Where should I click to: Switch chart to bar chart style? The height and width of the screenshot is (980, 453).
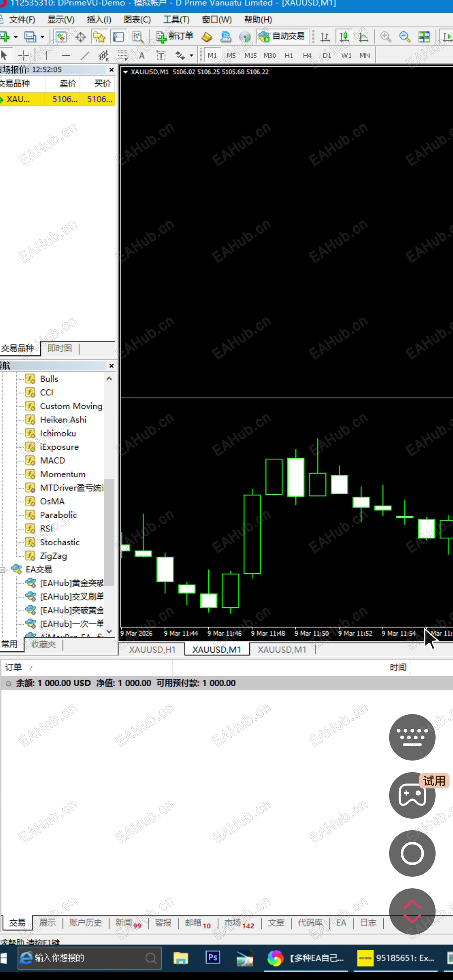coord(325,37)
